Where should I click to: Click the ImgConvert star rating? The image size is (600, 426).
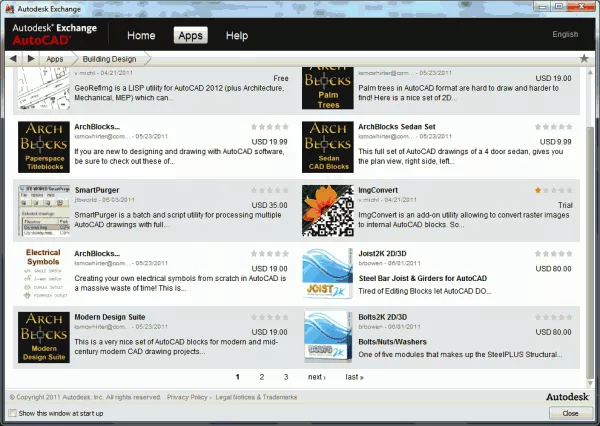pyautogui.click(x=553, y=190)
